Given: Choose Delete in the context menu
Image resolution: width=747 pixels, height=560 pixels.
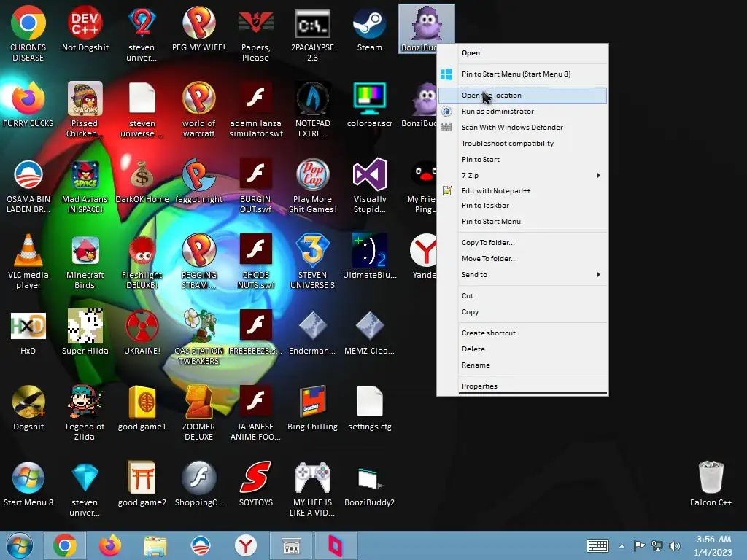Looking at the screenshot, I should [x=522, y=349].
